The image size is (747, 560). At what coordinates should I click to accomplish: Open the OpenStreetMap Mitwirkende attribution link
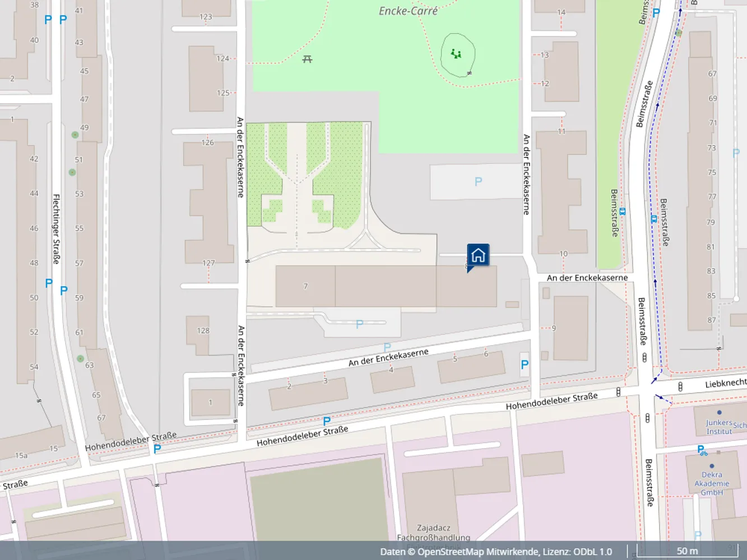pyautogui.click(x=477, y=552)
